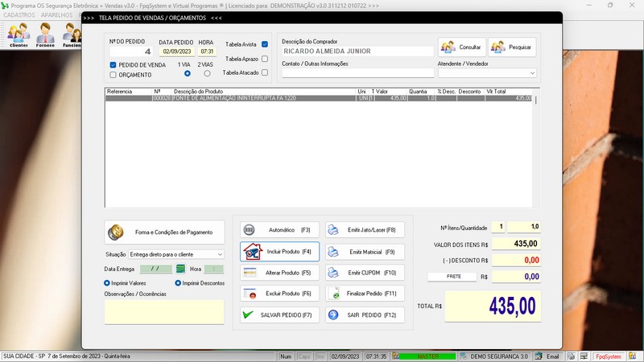This screenshot has width=644, height=362.
Task: Click product list vertical scrollbar
Action: point(536,148)
